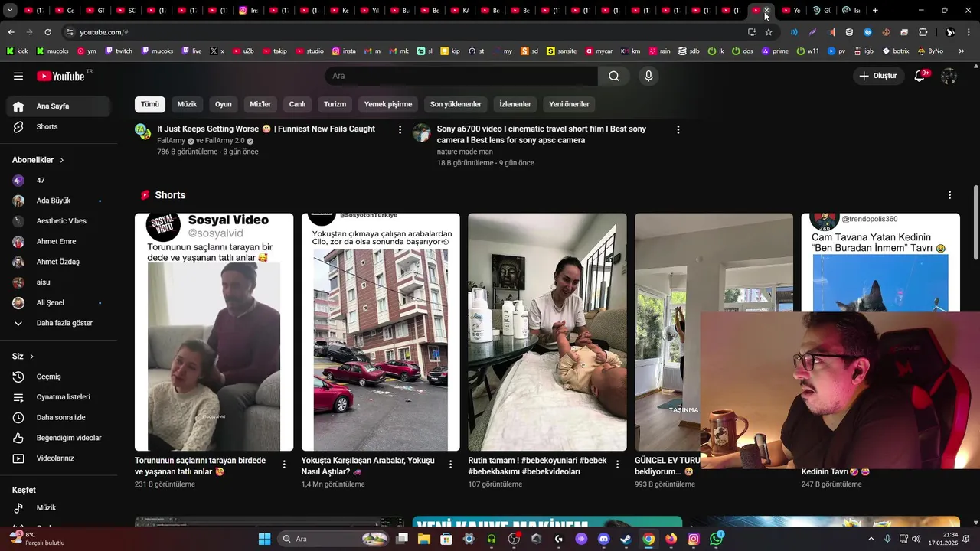The image size is (980, 551).
Task: Select the Yemek pişirme filter chip
Action: coord(388,104)
